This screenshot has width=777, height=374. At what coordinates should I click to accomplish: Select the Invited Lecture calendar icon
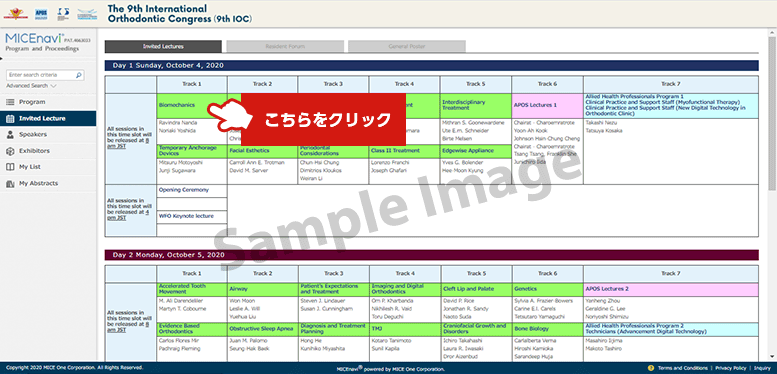10,118
